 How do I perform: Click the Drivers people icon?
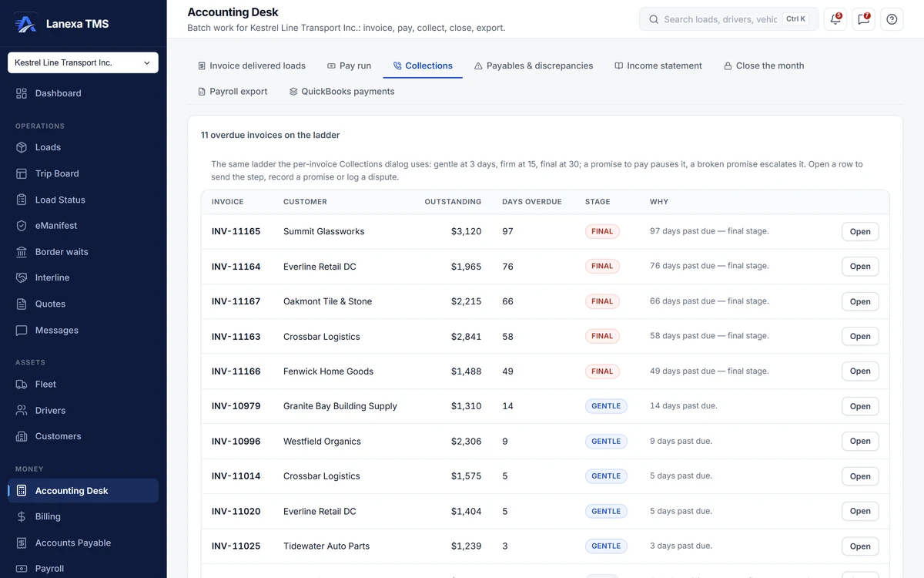point(22,410)
